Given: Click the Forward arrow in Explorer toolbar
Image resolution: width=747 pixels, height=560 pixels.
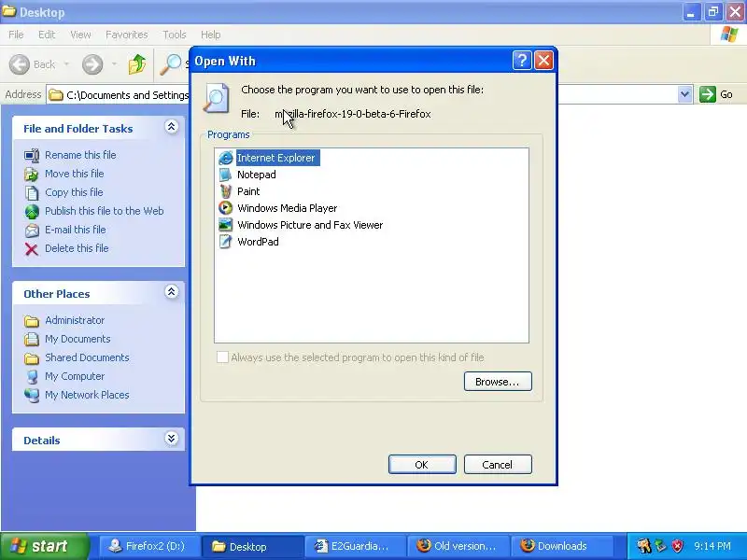Looking at the screenshot, I should click(x=92, y=64).
